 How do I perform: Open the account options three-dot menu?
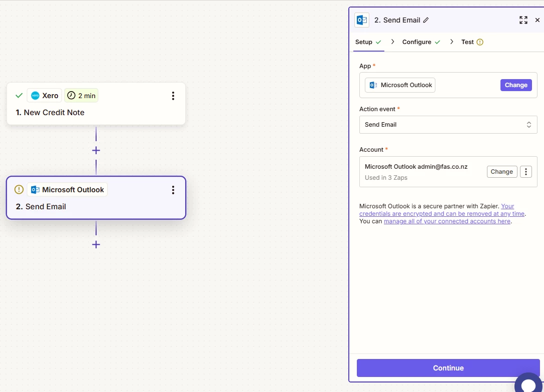(x=525, y=172)
